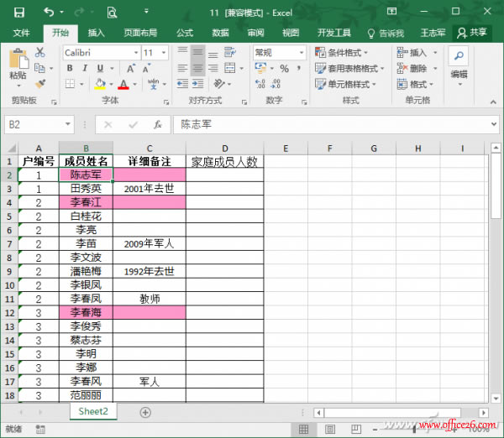Click the Paste clipboard icon

18,60
